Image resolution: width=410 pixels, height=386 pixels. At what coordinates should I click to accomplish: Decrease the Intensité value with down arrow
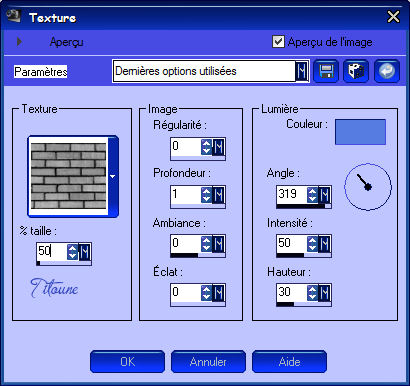click(x=312, y=248)
